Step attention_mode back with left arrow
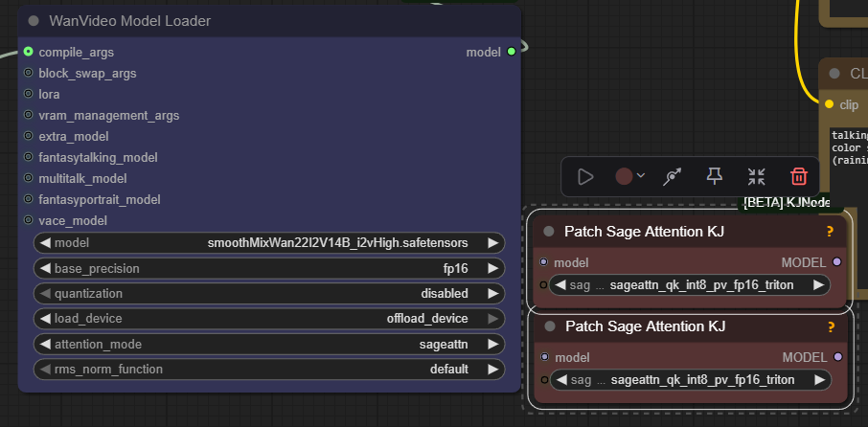The width and height of the screenshot is (868, 427). pyautogui.click(x=45, y=344)
